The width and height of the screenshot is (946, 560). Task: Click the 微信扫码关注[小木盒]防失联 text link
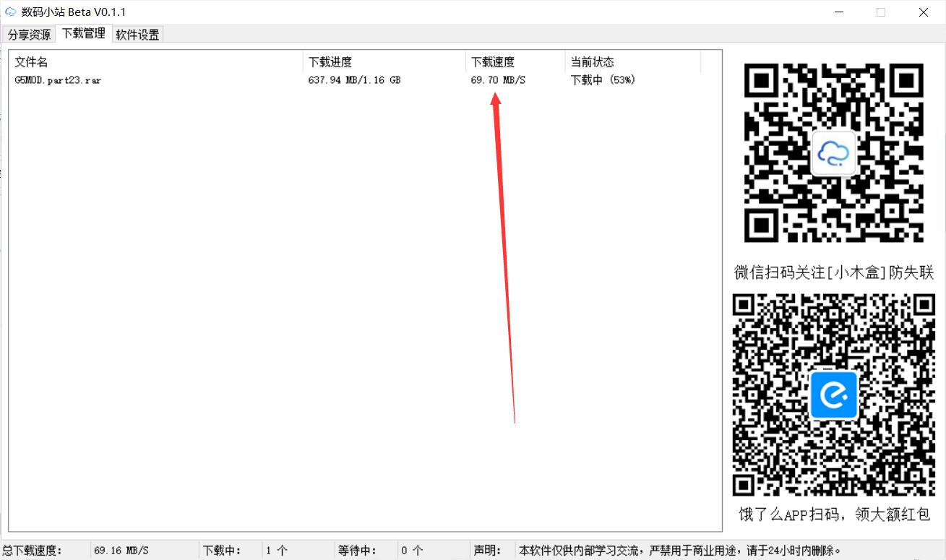tap(833, 272)
